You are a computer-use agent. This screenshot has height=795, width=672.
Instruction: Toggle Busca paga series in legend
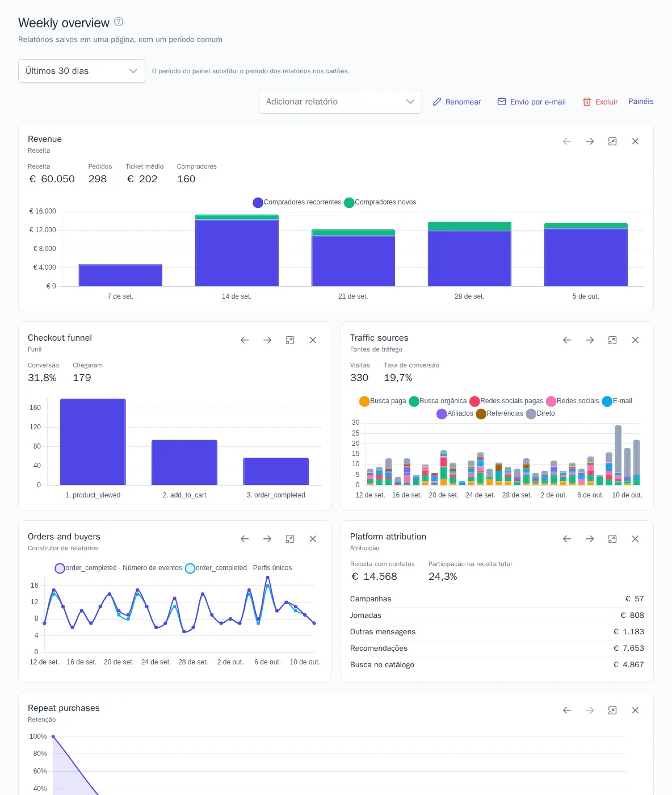click(383, 401)
